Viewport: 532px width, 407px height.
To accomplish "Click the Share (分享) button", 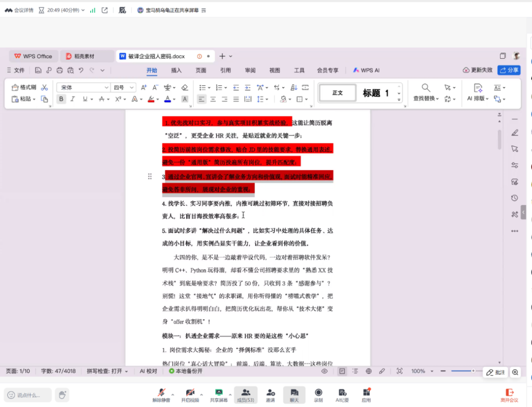I will (509, 70).
